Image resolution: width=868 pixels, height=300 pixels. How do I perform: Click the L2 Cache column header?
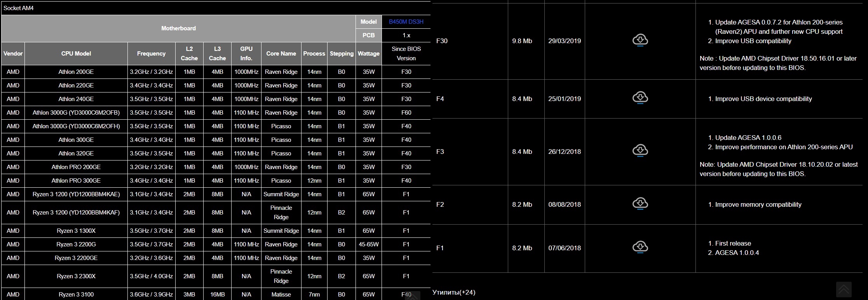[x=189, y=54]
